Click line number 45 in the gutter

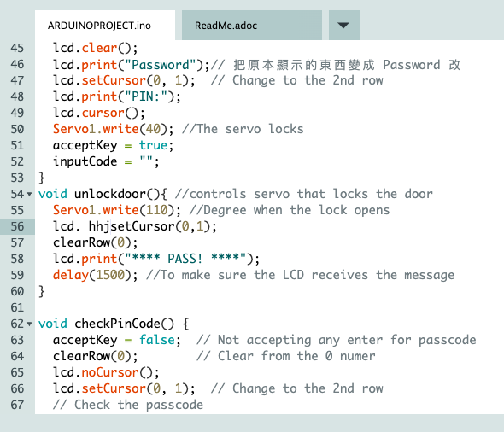[17, 48]
